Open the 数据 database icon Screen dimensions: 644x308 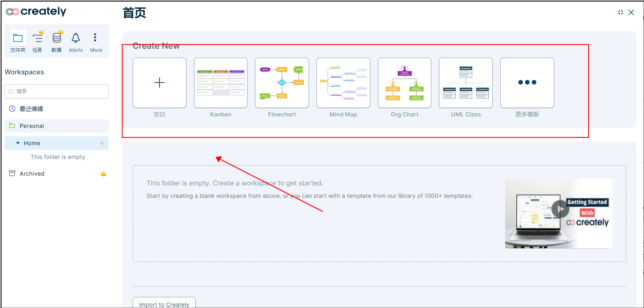57,38
